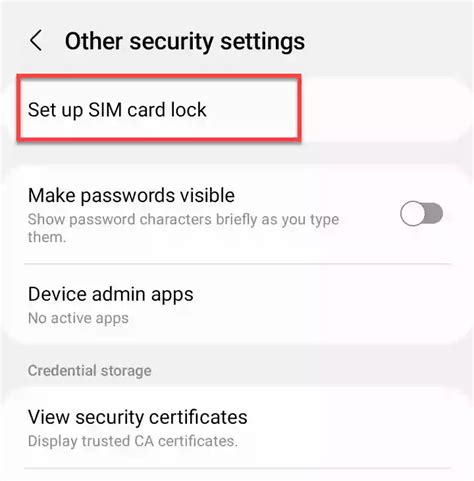Select the "Make passwords visible" label
Viewport: 474px width, 481px height.
pyautogui.click(x=131, y=195)
